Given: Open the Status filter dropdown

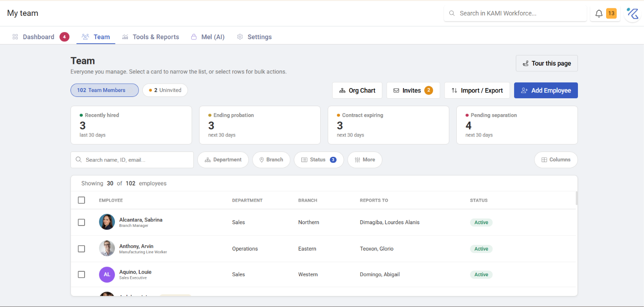Looking at the screenshot, I should [319, 160].
